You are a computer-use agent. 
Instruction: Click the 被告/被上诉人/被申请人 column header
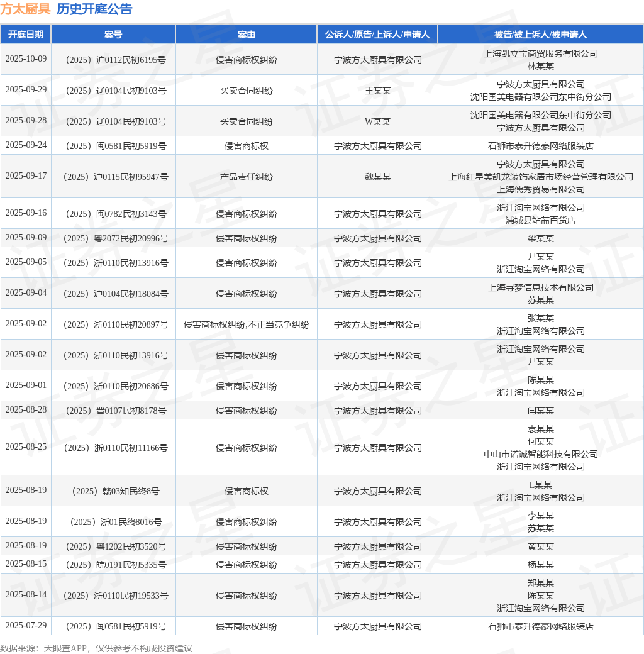coord(541,34)
